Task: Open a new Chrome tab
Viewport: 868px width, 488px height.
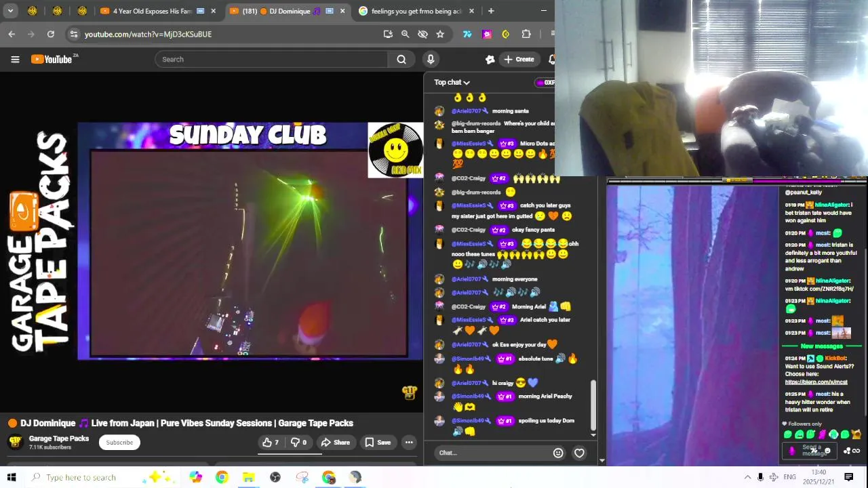Action: point(491,11)
